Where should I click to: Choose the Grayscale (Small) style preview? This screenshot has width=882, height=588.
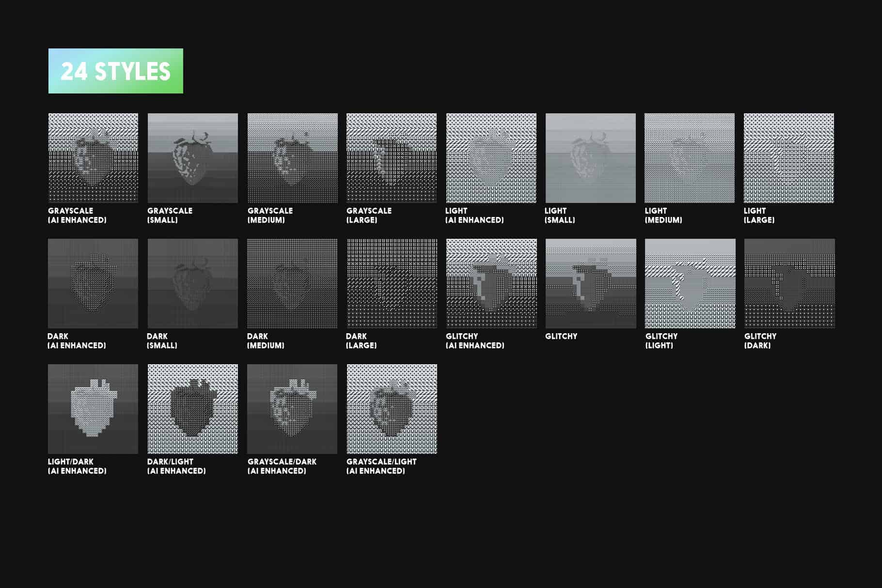click(192, 158)
